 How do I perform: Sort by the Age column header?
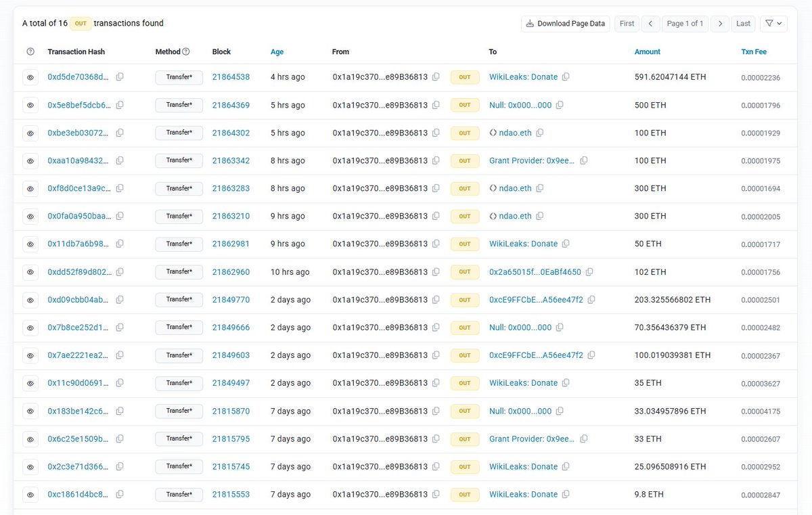point(277,51)
